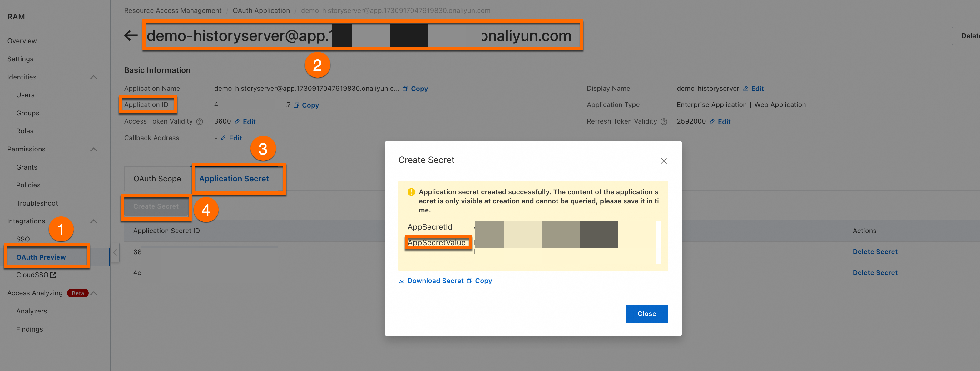Switch to the OAuth Scope tab
The image size is (980, 371).
[x=157, y=179]
